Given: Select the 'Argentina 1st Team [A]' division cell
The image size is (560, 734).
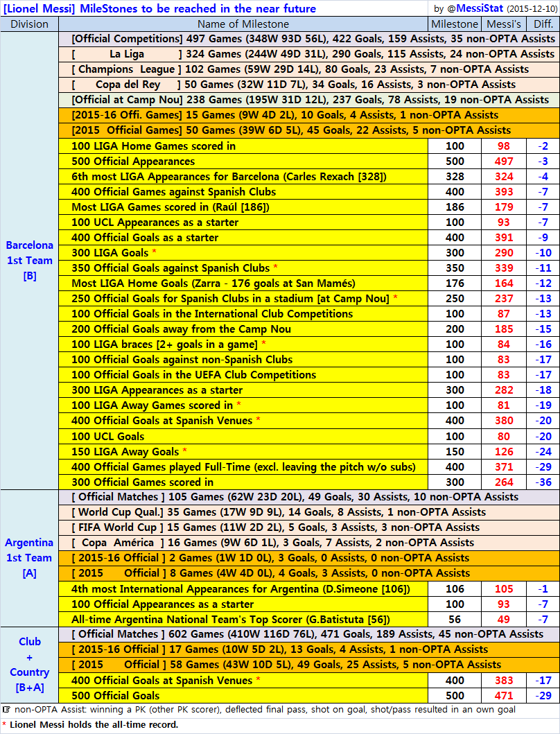Looking at the screenshot, I should [x=30, y=558].
